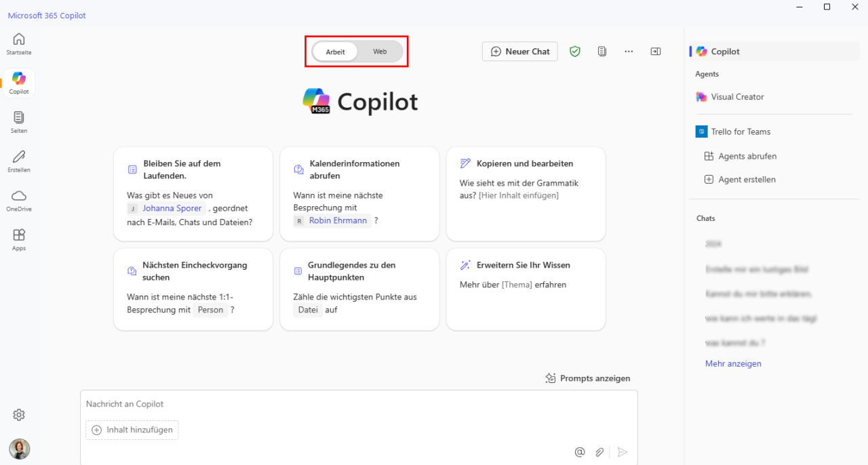Click the green privacy shield icon
Image resolution: width=868 pixels, height=465 pixels.
(574, 51)
